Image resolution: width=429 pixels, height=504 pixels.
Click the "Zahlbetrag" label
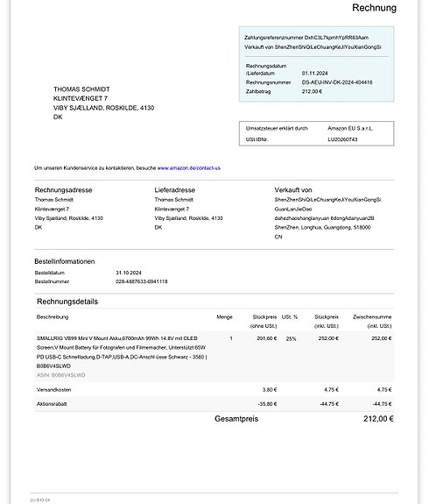click(x=258, y=92)
